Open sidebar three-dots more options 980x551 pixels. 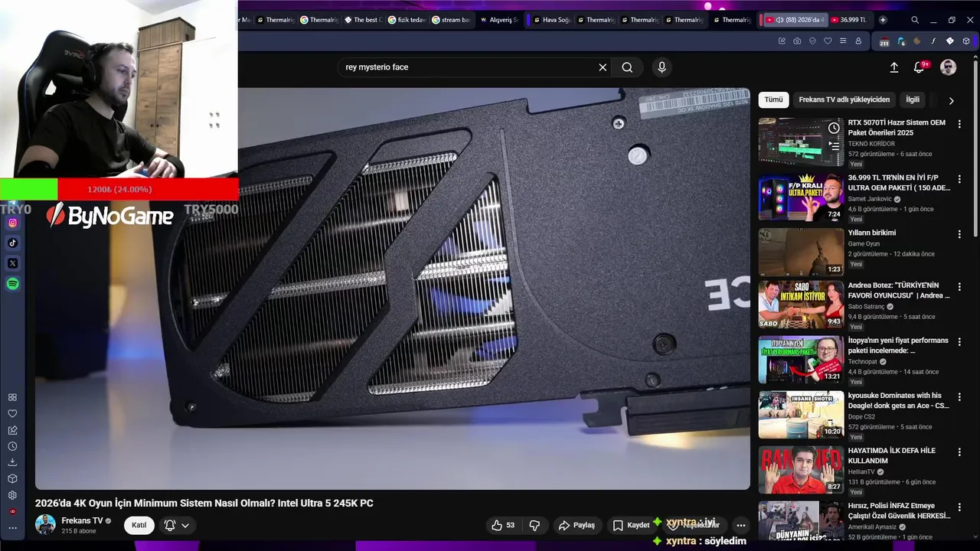(x=12, y=528)
